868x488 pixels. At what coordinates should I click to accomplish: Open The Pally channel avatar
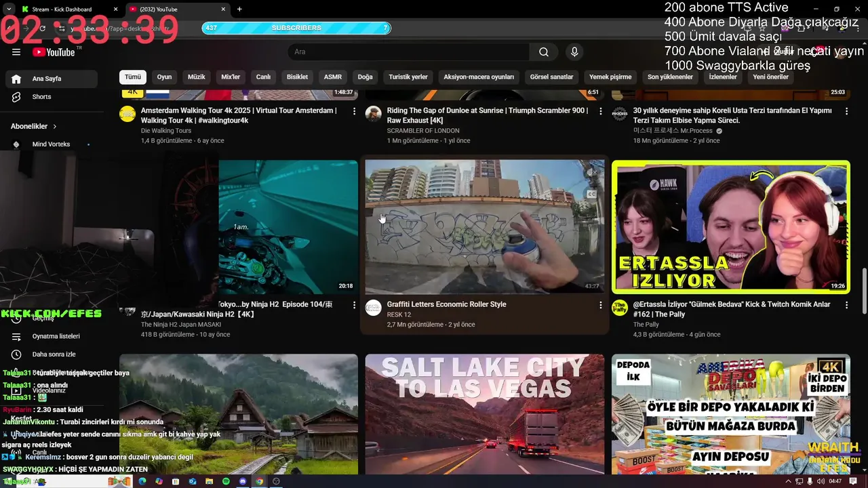coord(620,308)
